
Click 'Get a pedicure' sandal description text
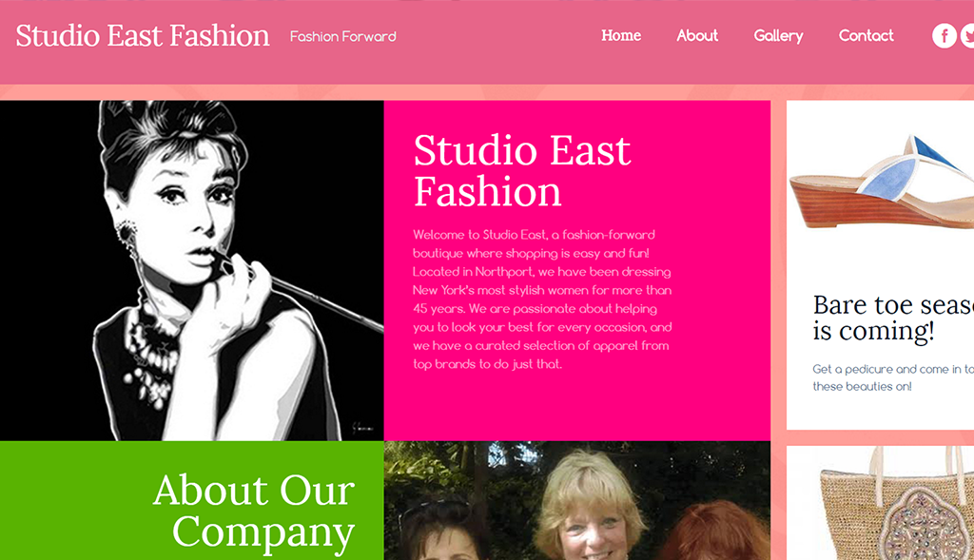pyautogui.click(x=893, y=377)
